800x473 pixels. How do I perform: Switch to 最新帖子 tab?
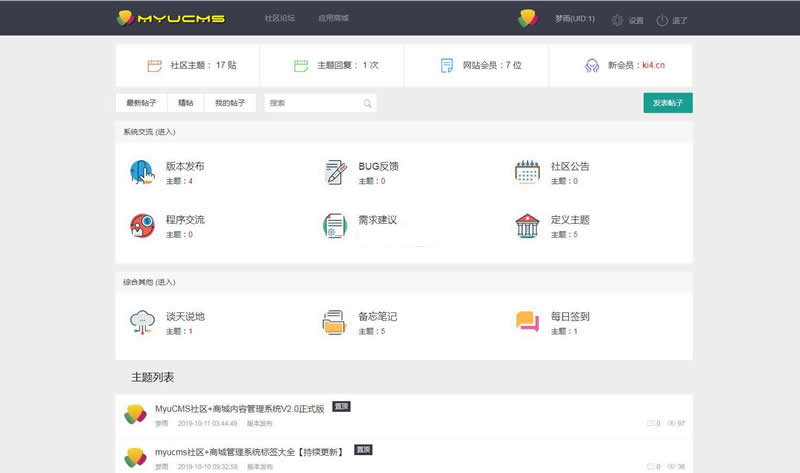point(141,103)
